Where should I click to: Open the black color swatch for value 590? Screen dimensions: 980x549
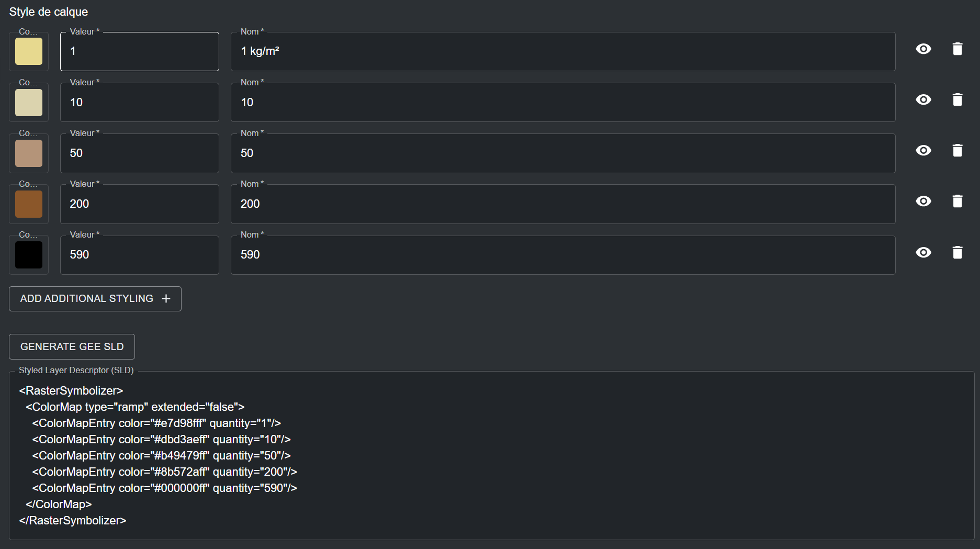[x=29, y=255]
